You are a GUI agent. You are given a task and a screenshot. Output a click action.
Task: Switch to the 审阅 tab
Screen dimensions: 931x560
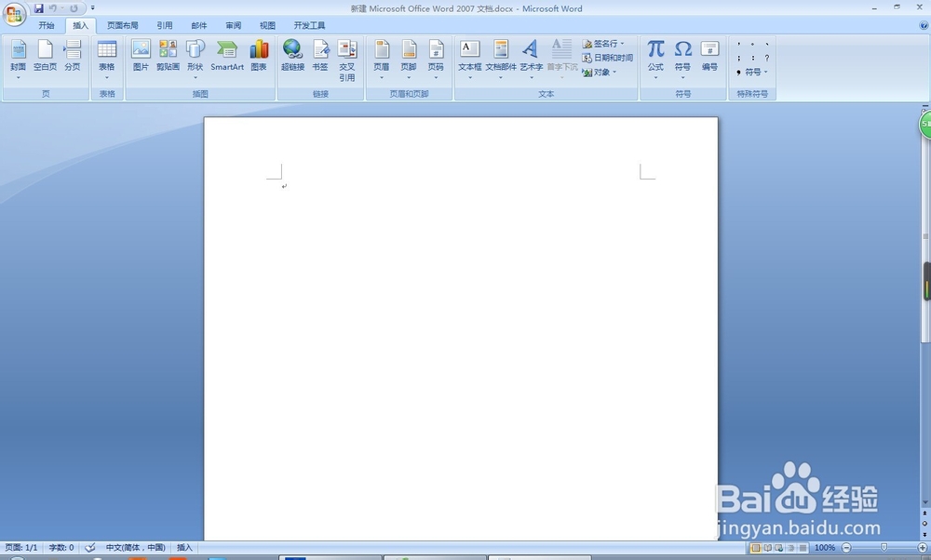click(234, 25)
